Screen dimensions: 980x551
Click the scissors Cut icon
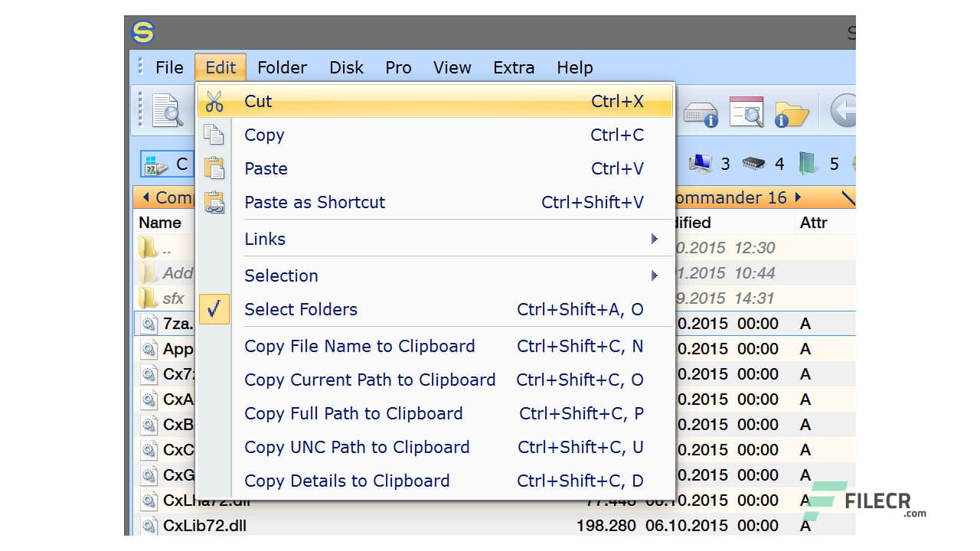[214, 102]
